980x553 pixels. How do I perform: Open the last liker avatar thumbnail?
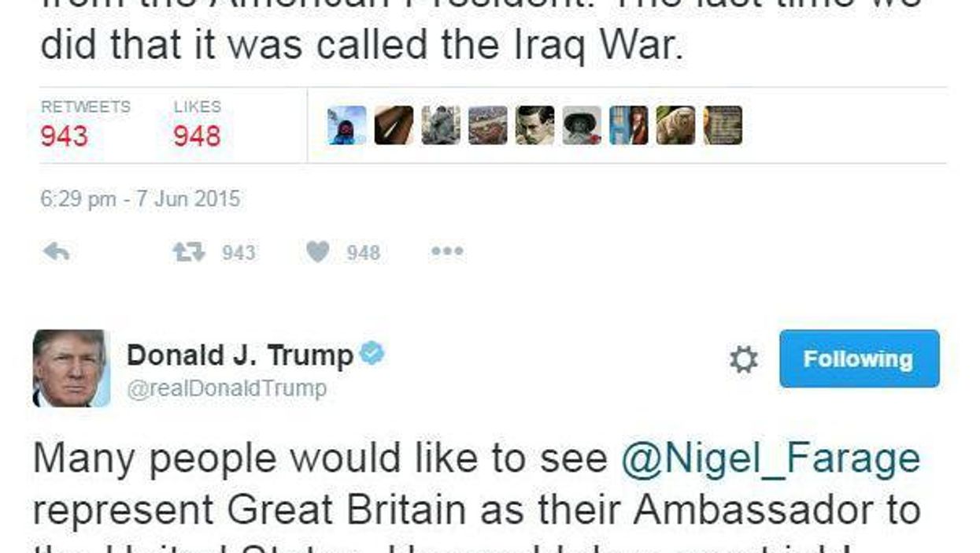coord(723,125)
